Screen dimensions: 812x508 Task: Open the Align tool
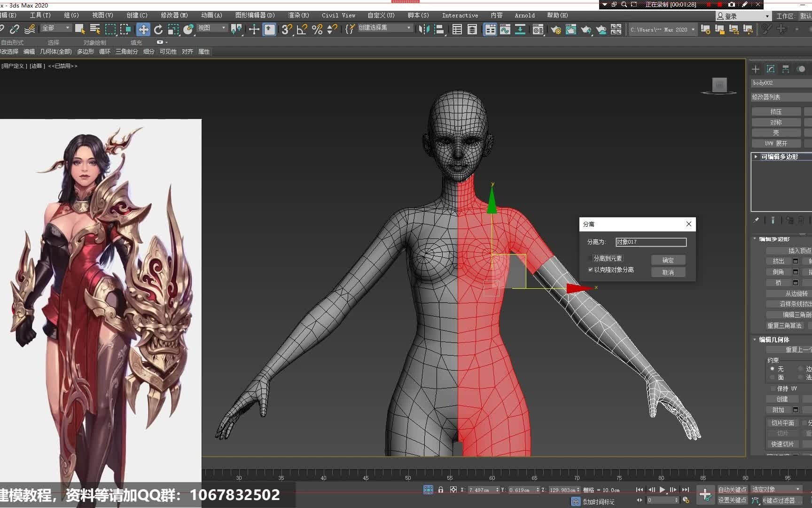[x=439, y=29]
